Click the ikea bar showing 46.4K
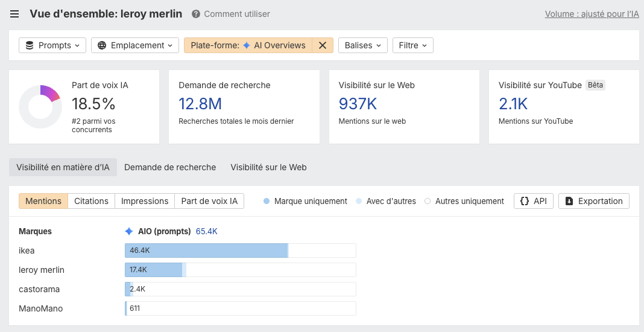The width and height of the screenshot is (644, 332). 240,251
